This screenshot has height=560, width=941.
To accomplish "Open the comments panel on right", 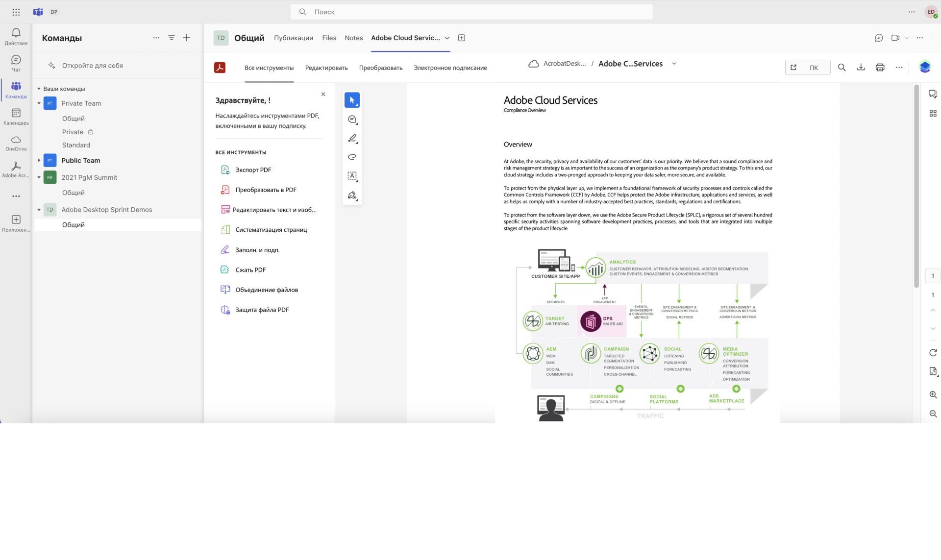I will pos(933,94).
